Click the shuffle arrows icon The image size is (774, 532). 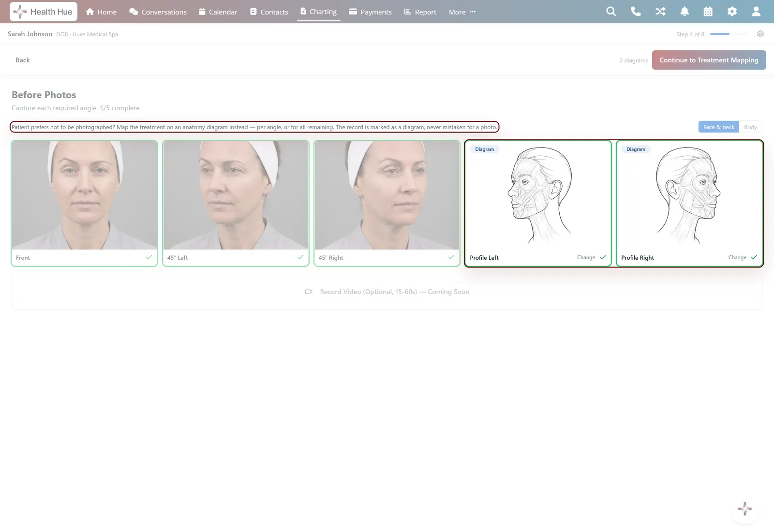[x=660, y=12]
